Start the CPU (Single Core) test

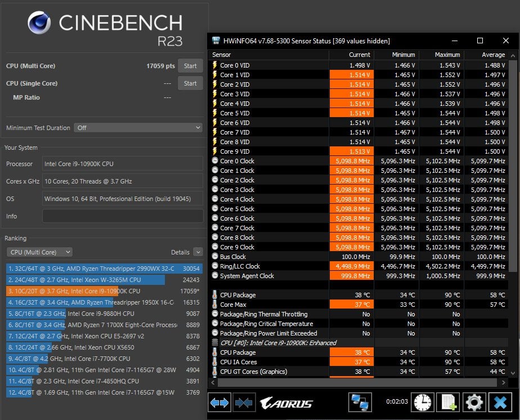[190, 83]
